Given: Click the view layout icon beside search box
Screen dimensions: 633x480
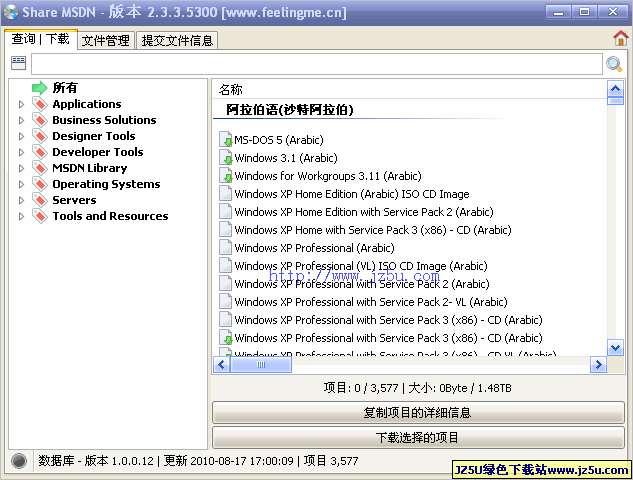Looking at the screenshot, I should tap(19, 63).
